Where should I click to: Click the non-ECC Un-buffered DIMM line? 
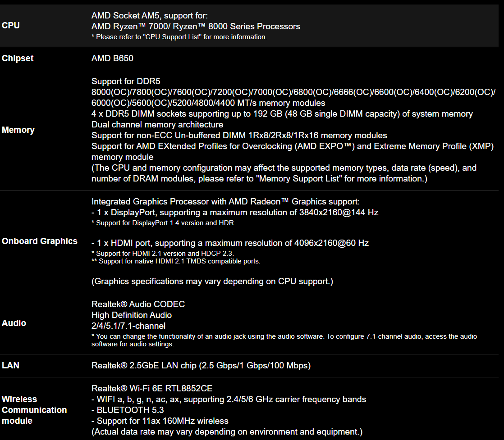(x=239, y=136)
